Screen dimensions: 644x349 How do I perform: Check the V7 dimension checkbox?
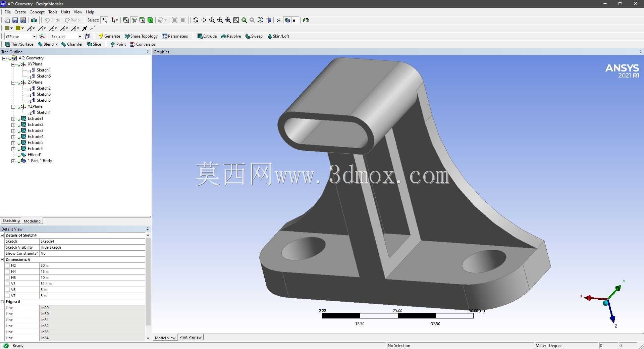8,296
